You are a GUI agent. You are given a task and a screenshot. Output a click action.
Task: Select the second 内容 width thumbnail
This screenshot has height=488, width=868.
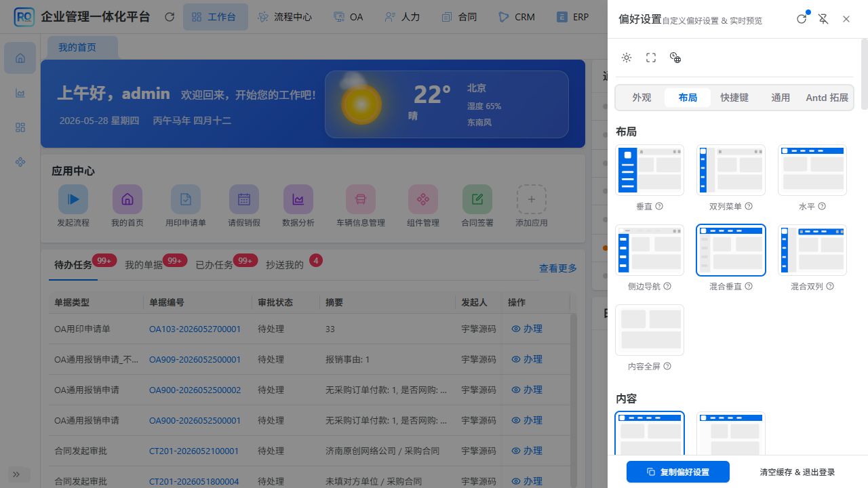coord(731,434)
